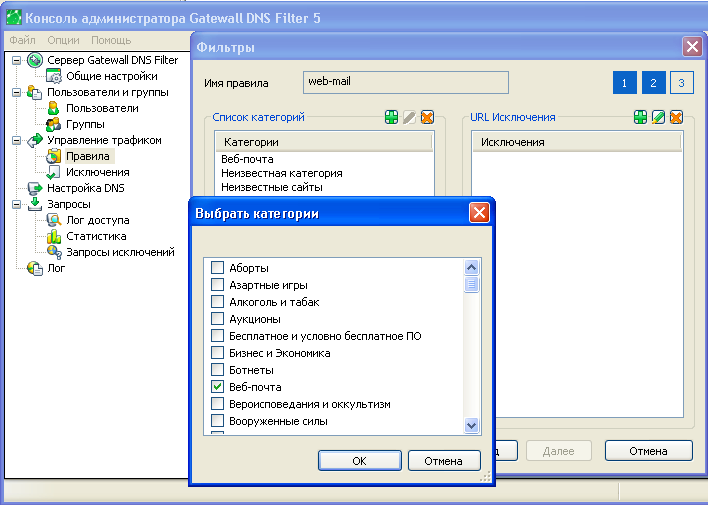Select Веб-почта row in Категории list

pyautogui.click(x=324, y=159)
